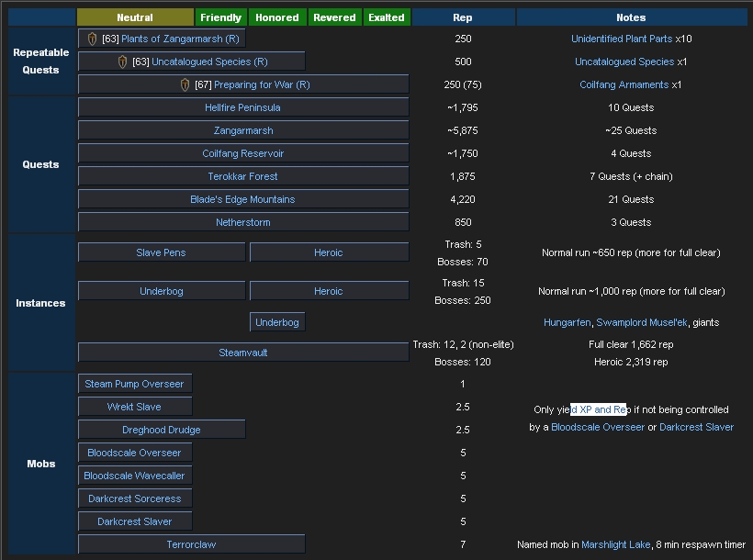Open the Coilfang Armaments item link

tap(624, 85)
